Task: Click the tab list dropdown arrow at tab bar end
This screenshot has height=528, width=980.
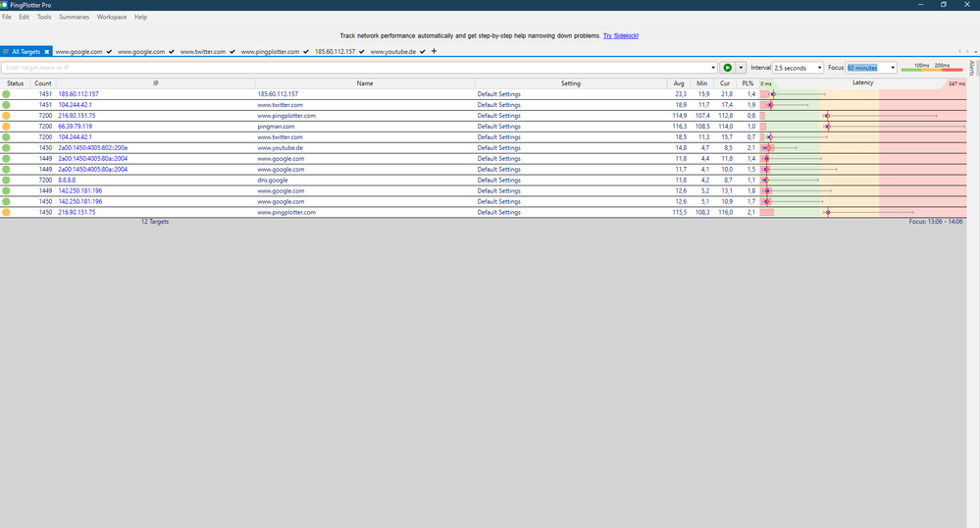Action: (976, 52)
